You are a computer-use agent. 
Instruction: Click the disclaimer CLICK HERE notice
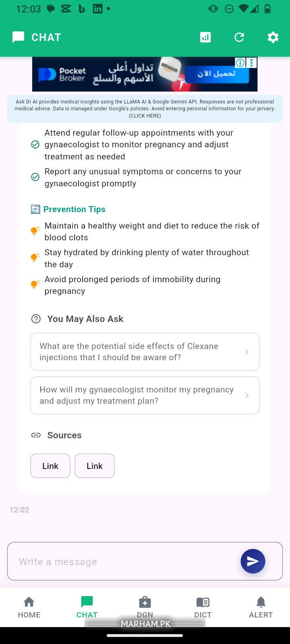pyautogui.click(x=145, y=116)
